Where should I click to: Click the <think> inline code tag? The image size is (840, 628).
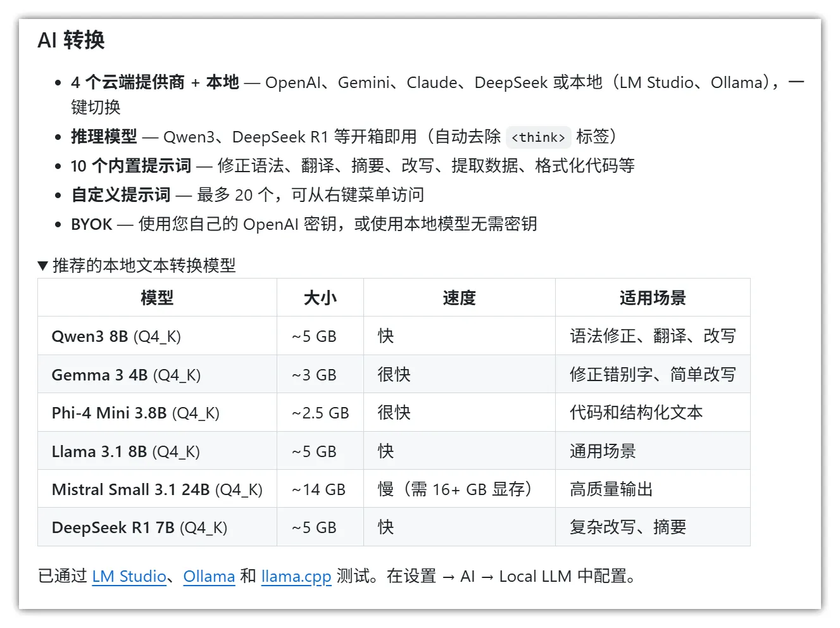click(x=538, y=137)
